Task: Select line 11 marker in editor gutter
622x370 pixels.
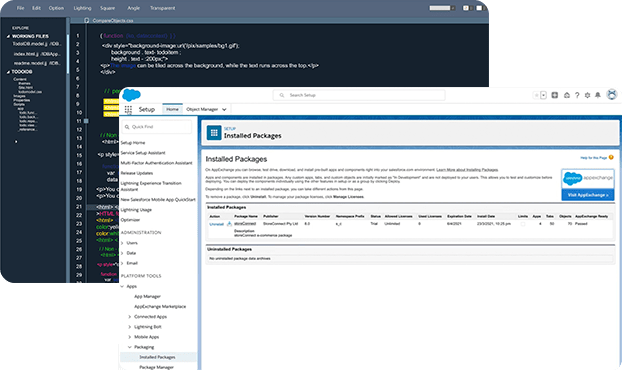Action: tap(86, 121)
